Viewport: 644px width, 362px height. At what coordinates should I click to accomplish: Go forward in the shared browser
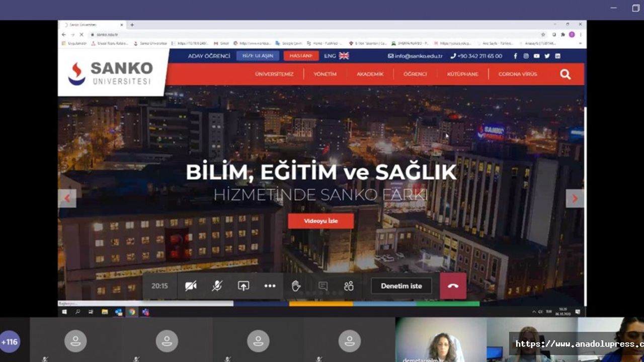tap(72, 34)
